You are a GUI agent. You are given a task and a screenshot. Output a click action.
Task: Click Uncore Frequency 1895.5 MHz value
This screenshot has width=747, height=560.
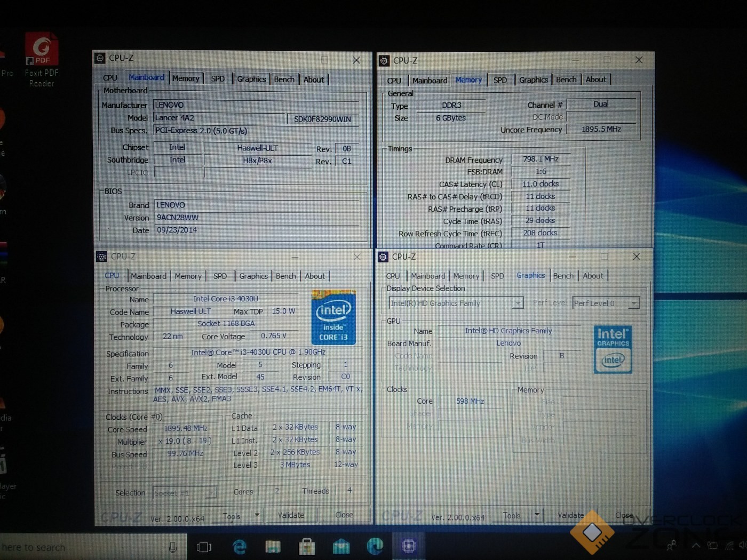click(601, 129)
